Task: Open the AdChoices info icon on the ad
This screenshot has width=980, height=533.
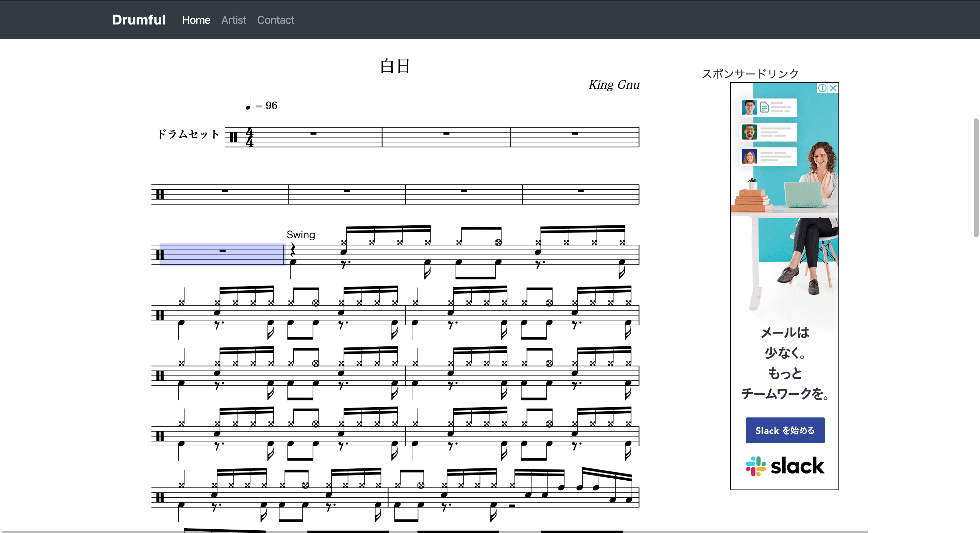Action: click(x=823, y=89)
